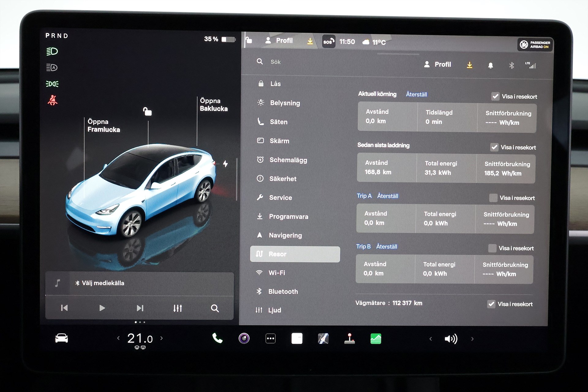
Task: Reset Trip A with Återställ
Action: point(387,196)
